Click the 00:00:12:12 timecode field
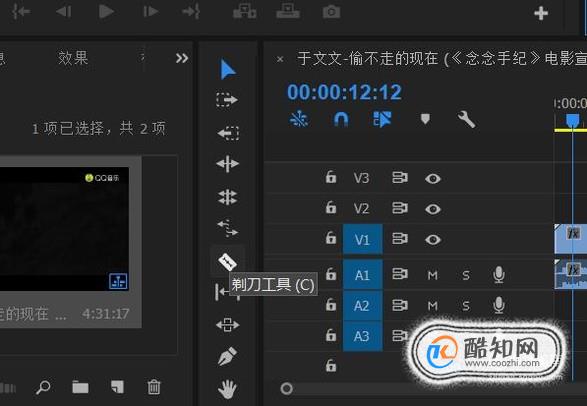Viewport: 587px width, 406px height. click(344, 92)
